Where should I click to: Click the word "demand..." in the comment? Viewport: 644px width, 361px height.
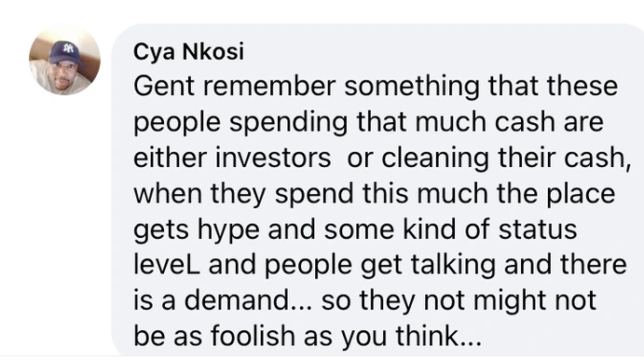[249, 300]
